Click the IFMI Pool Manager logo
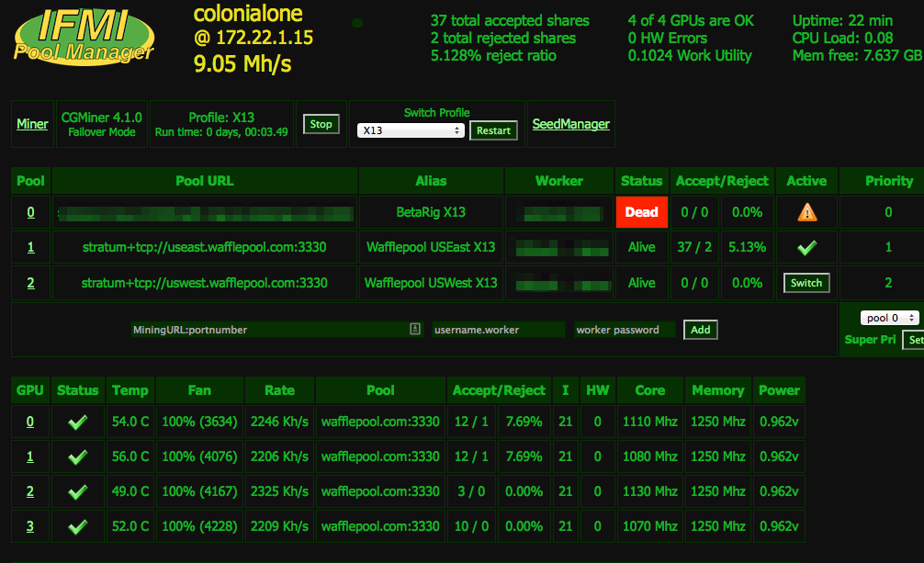The height and width of the screenshot is (563, 924). tap(85, 37)
